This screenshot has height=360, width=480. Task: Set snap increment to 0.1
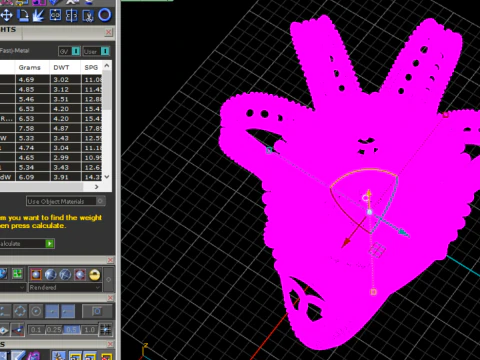point(36,330)
